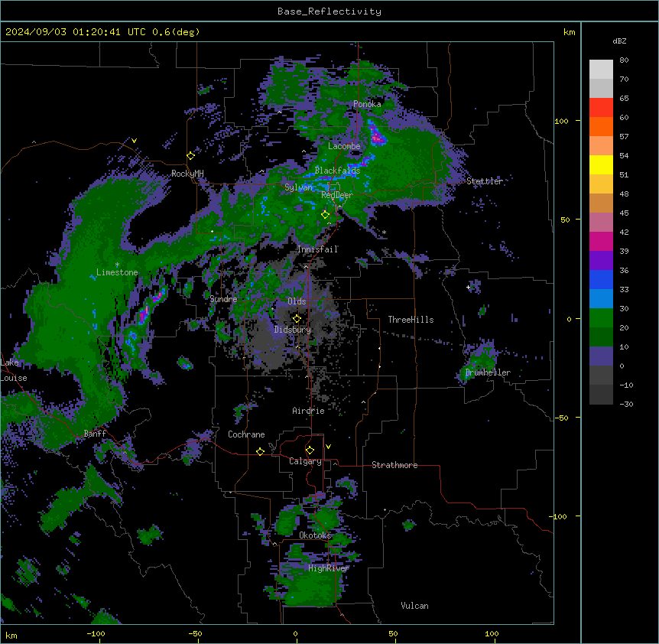The image size is (659, 644).
Task: Click the 100 label on the right axis
Action: tap(561, 121)
